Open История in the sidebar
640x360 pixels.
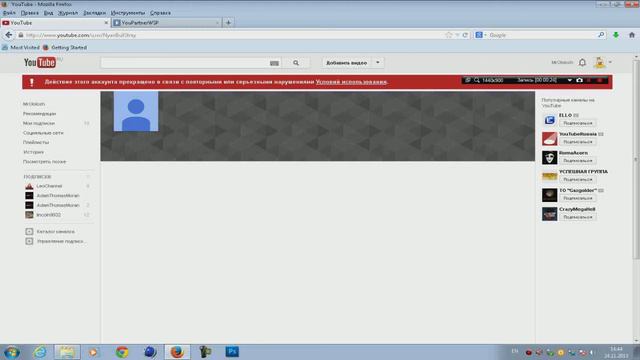point(33,152)
